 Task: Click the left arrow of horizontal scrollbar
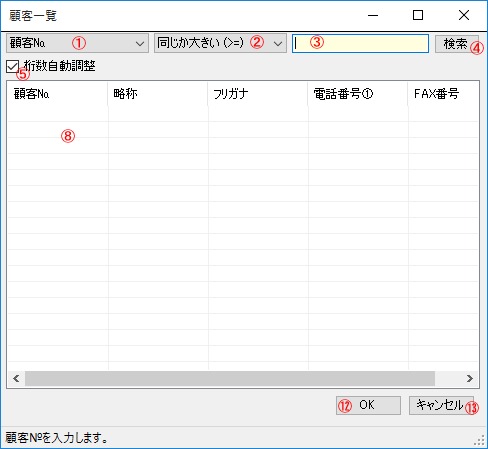16,378
